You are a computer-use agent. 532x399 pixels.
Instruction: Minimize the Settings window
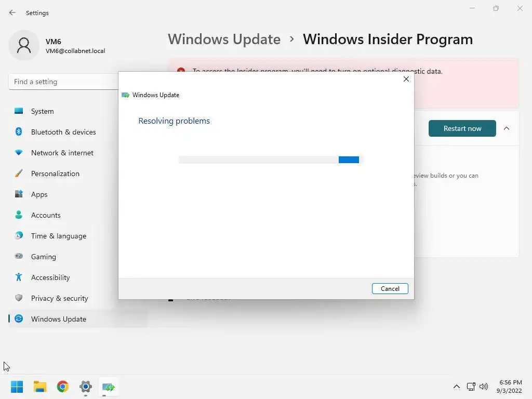click(472, 8)
